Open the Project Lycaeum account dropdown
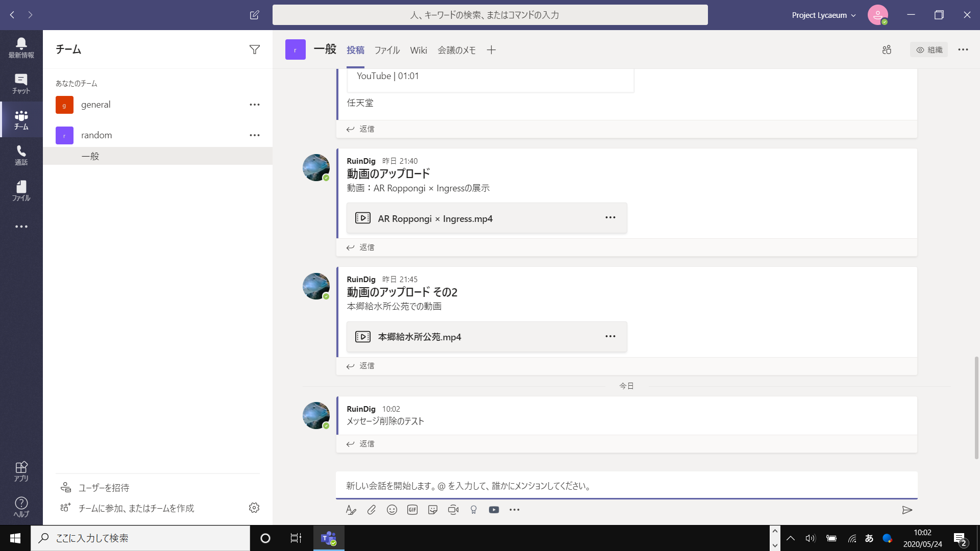 tap(823, 15)
